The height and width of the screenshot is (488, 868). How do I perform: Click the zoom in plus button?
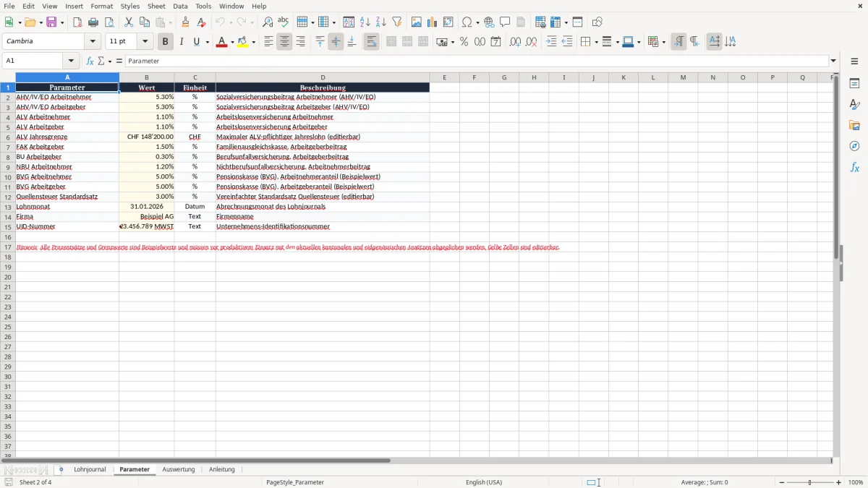point(839,482)
